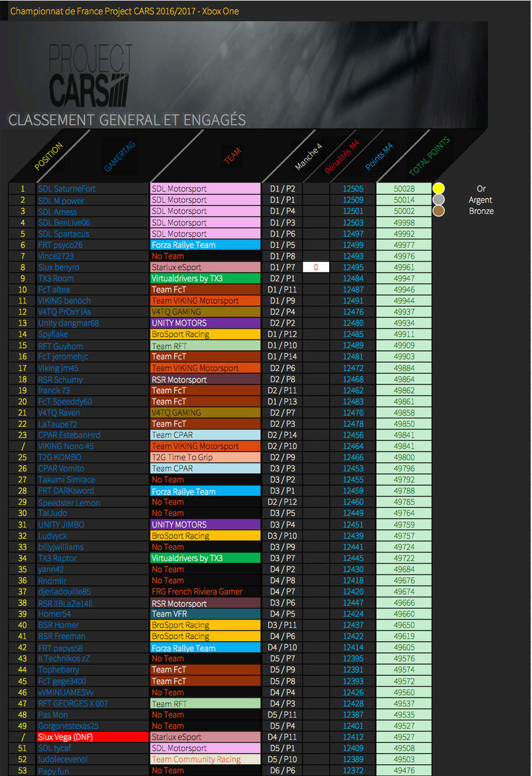Click the UNITY MOTORS cell for Unity dangmar68

pyautogui.click(x=205, y=323)
